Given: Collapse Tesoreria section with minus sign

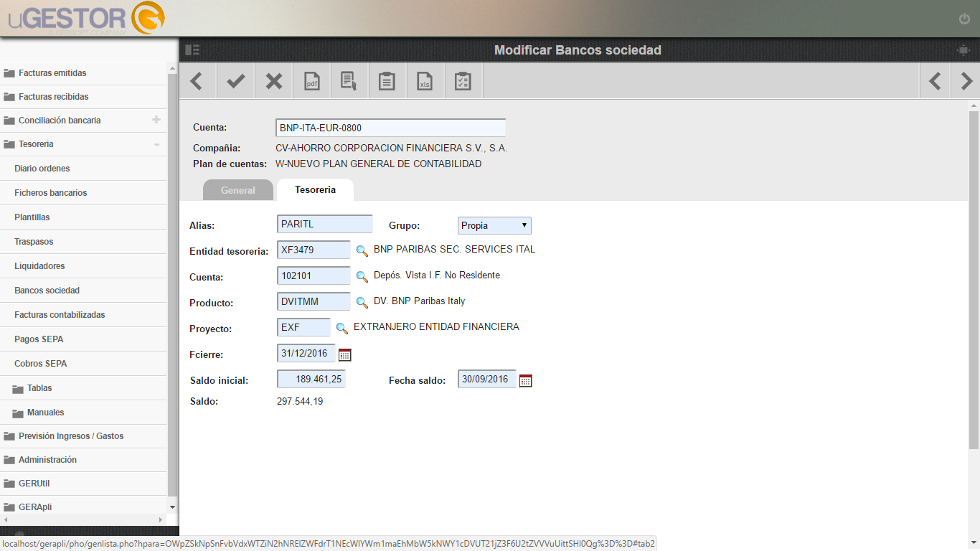Looking at the screenshot, I should click(x=156, y=144).
